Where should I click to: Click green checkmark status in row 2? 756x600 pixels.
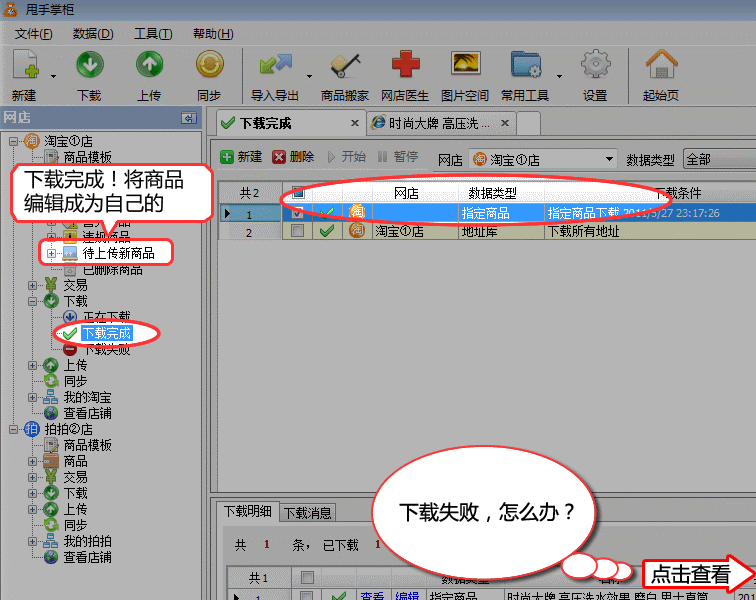tap(327, 232)
